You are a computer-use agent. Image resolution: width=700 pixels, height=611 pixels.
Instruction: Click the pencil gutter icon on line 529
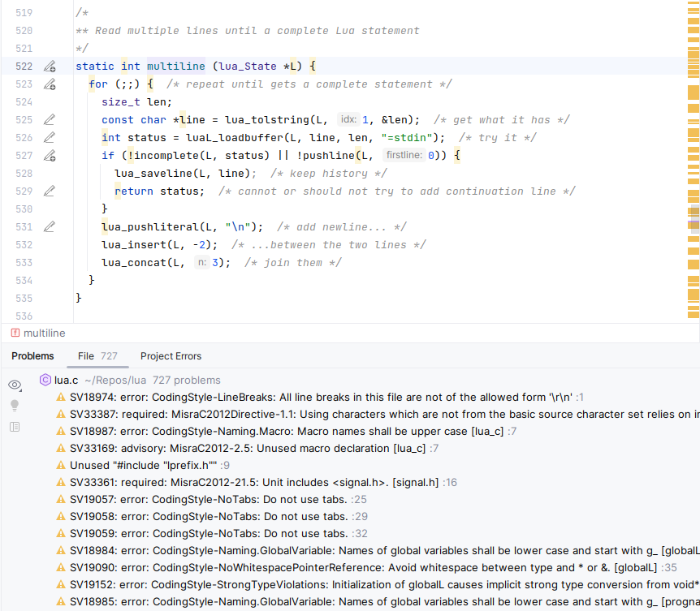click(49, 191)
